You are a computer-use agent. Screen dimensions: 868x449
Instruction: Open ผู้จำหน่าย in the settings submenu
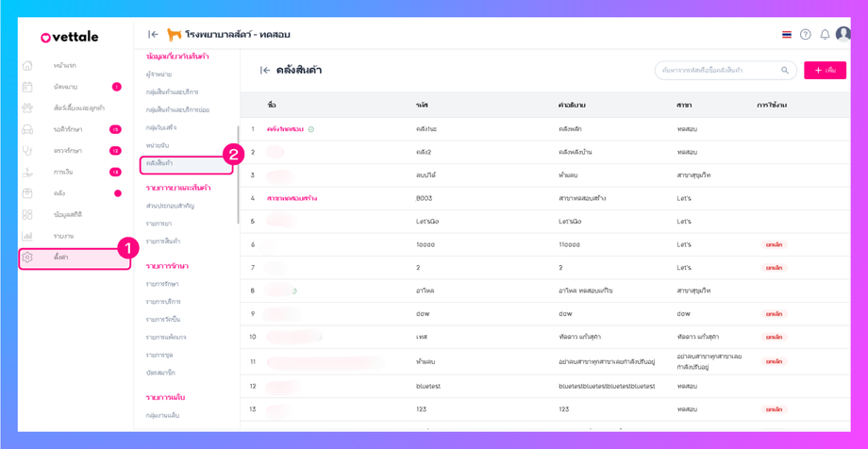(x=159, y=75)
